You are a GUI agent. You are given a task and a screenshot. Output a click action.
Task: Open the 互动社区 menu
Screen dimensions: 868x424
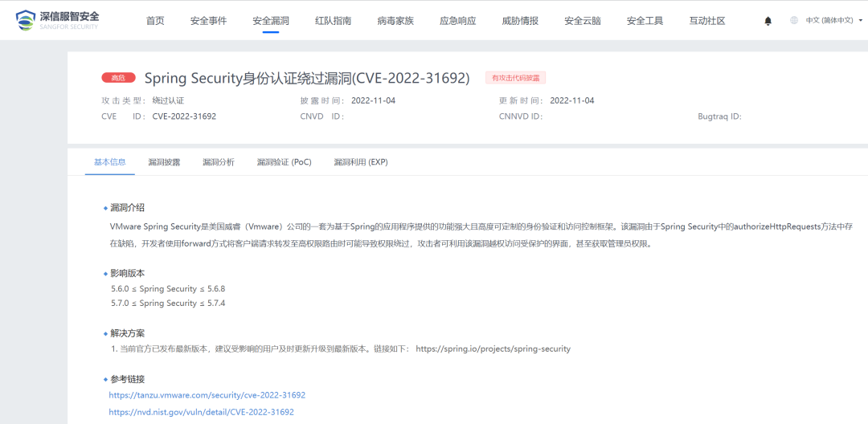click(x=707, y=21)
